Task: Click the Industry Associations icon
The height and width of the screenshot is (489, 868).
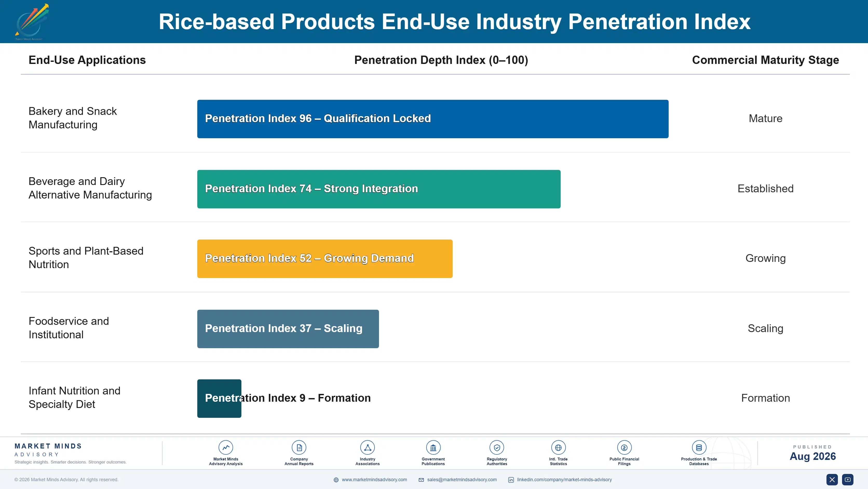Action: tap(367, 447)
